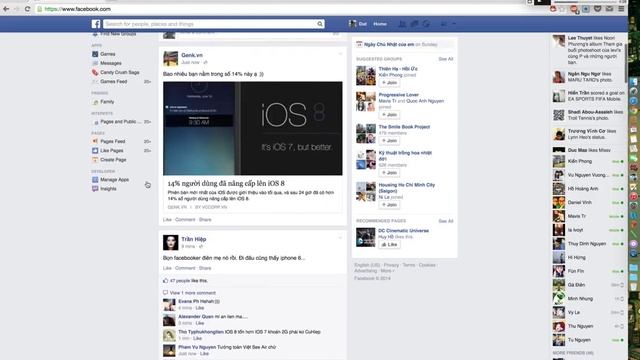Join The Smile Book Project group
The image size is (640, 360).
point(389,140)
